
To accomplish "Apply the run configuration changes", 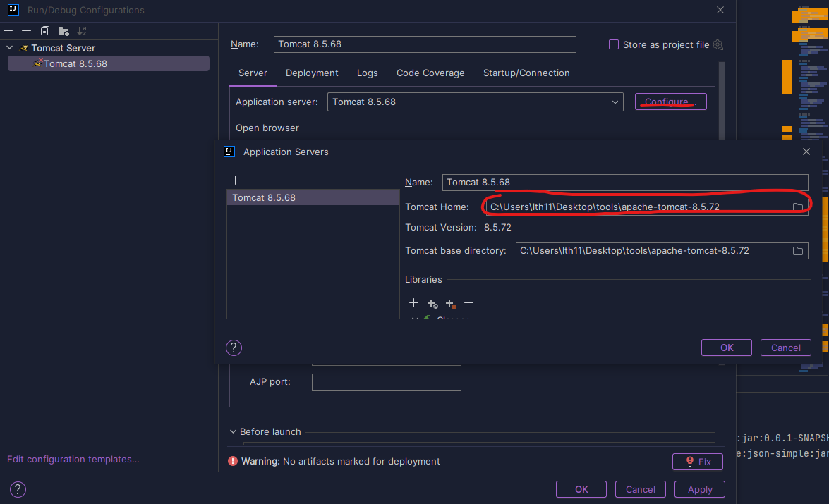I will [x=699, y=489].
